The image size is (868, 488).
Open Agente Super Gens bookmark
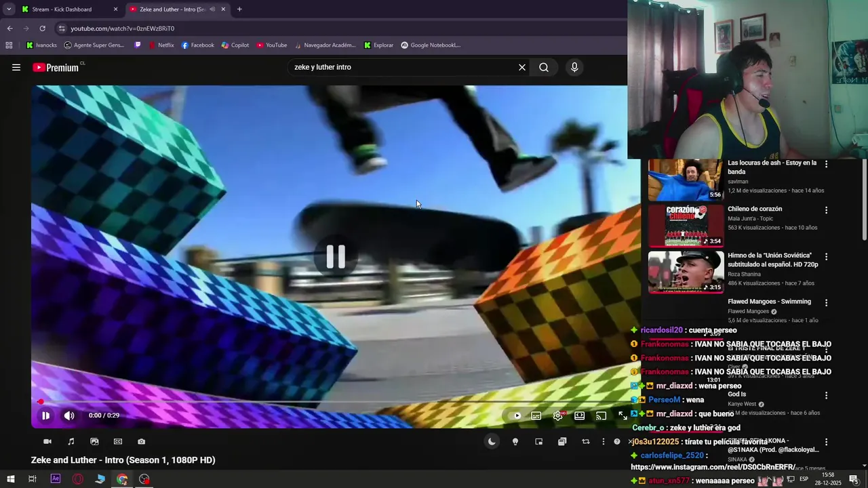point(94,45)
